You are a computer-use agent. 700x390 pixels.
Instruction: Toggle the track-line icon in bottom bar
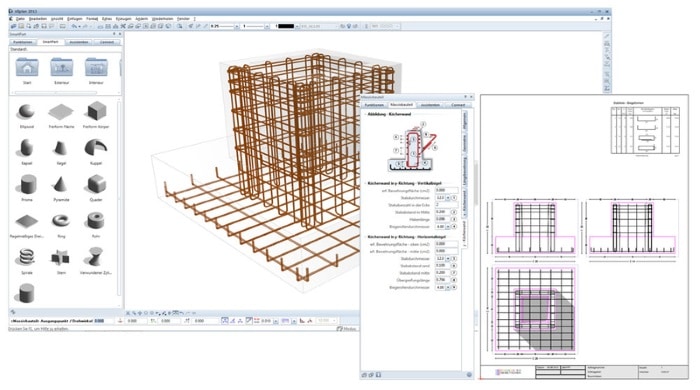coord(250,320)
